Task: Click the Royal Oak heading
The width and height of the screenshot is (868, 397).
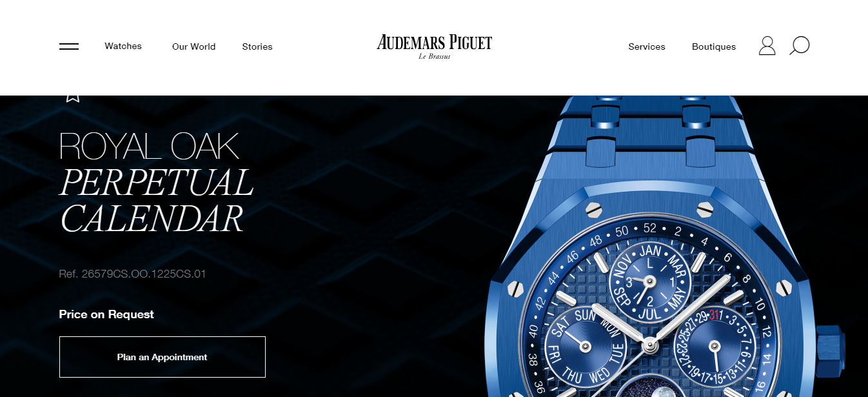Action: click(149, 147)
